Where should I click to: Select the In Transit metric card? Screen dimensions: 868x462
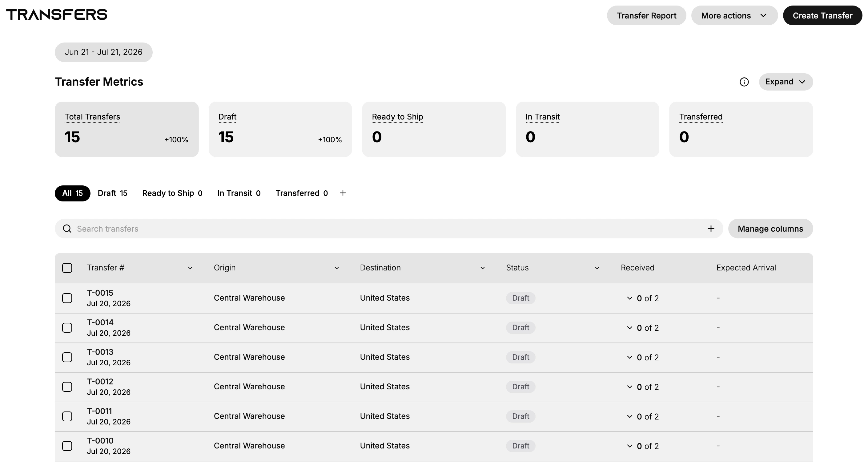coord(587,129)
